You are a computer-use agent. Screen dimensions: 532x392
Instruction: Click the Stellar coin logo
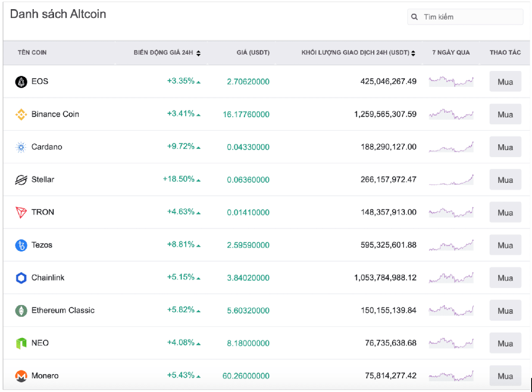(x=21, y=180)
